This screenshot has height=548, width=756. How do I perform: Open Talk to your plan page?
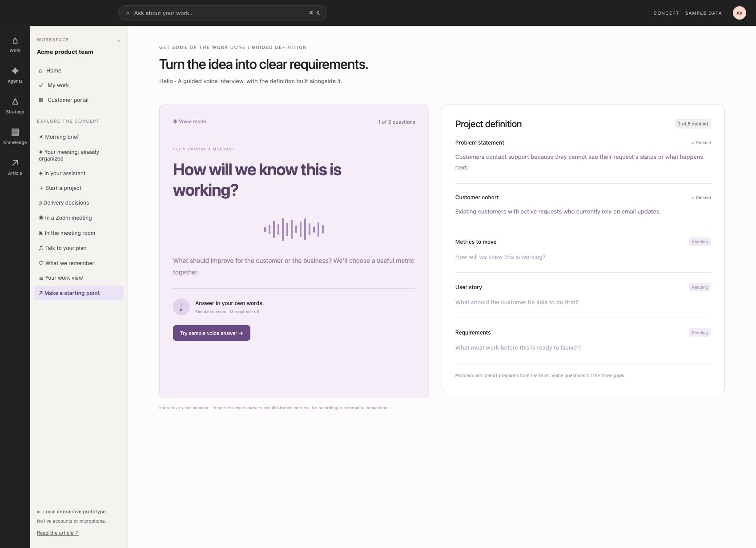(x=79, y=248)
